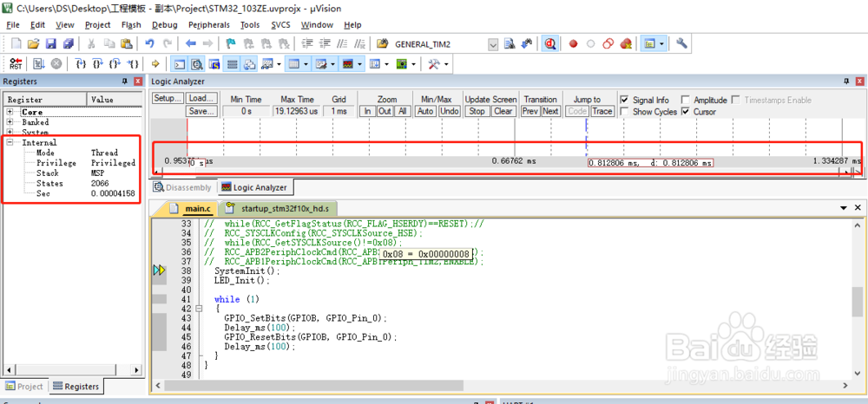Screen dimensions: 868x404
Task: Click the Step Out icon
Action: 115,64
